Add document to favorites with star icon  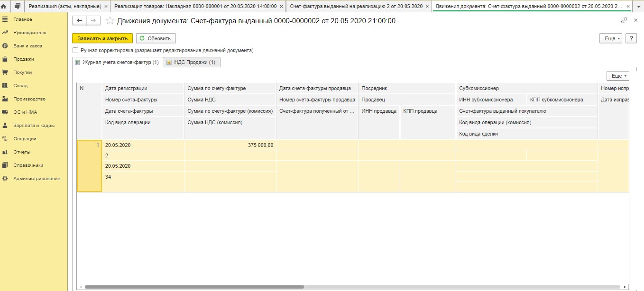[x=110, y=21]
